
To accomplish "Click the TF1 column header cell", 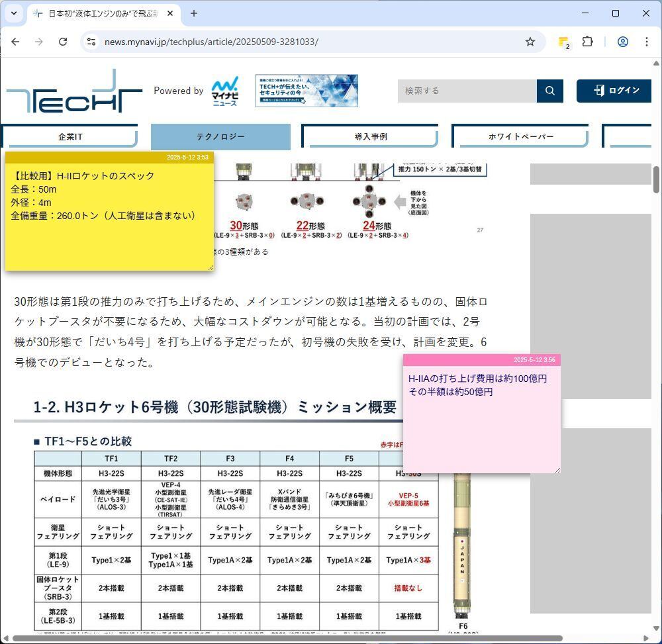I will click(x=111, y=458).
